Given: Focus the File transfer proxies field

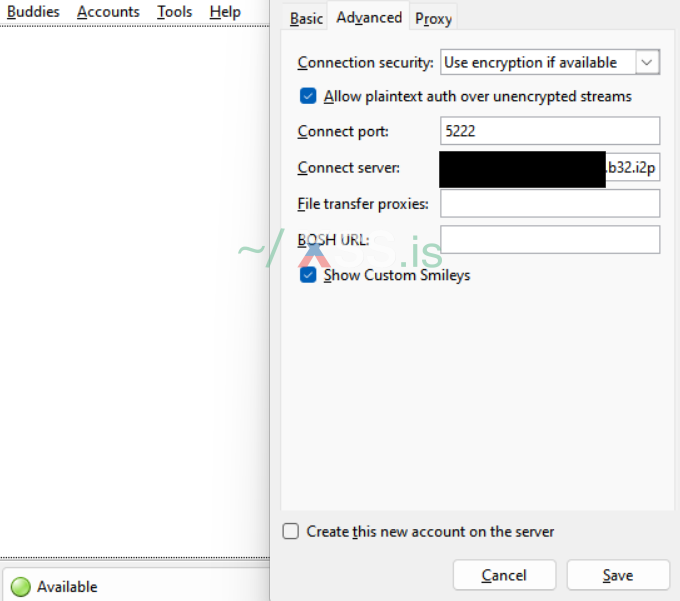Looking at the screenshot, I should click(550, 203).
